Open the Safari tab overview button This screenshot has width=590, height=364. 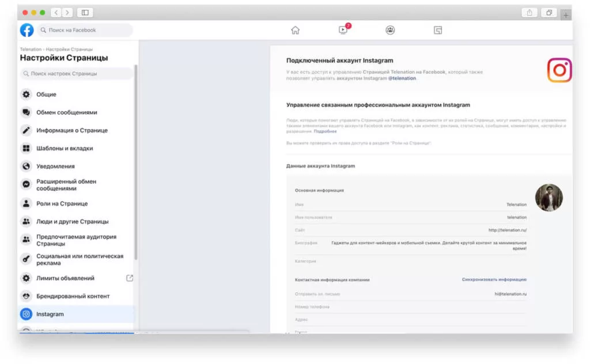click(x=549, y=13)
